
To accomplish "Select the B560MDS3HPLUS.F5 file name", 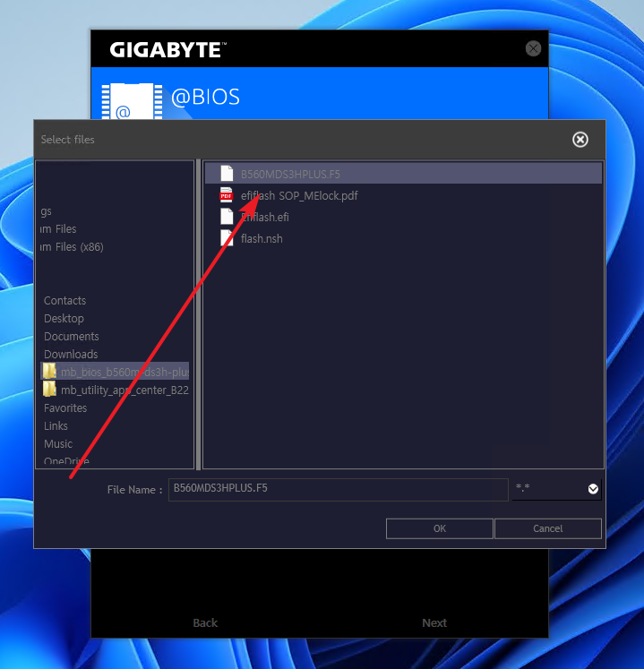I will pyautogui.click(x=290, y=174).
